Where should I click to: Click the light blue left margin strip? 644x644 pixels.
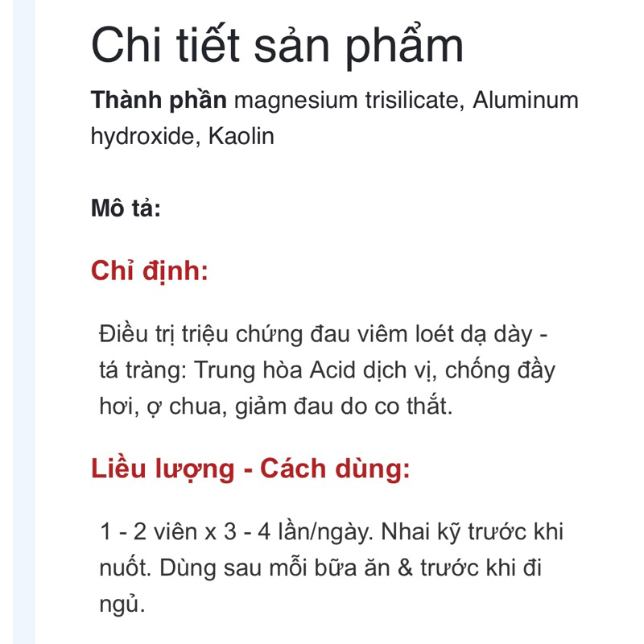(x=24, y=322)
